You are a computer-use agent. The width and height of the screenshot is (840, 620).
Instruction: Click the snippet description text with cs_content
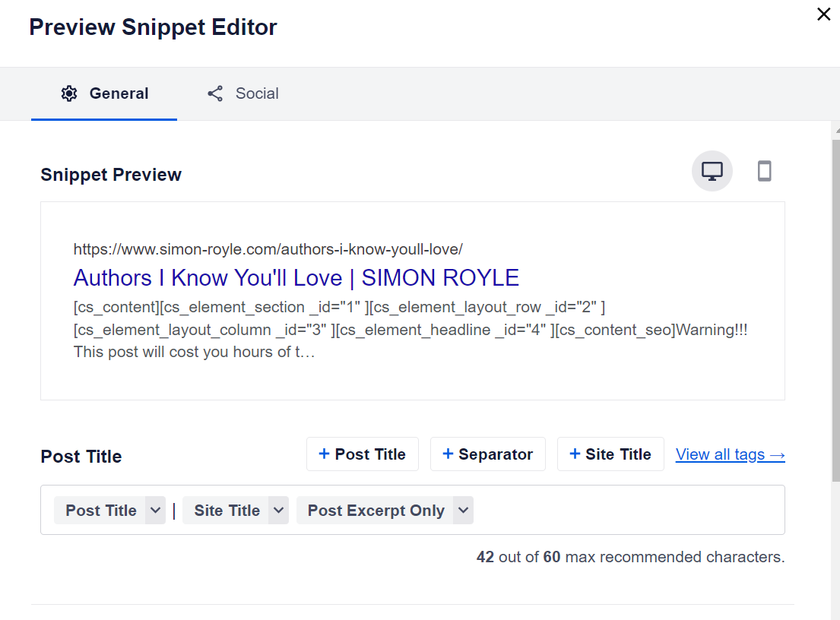pyautogui.click(x=410, y=330)
